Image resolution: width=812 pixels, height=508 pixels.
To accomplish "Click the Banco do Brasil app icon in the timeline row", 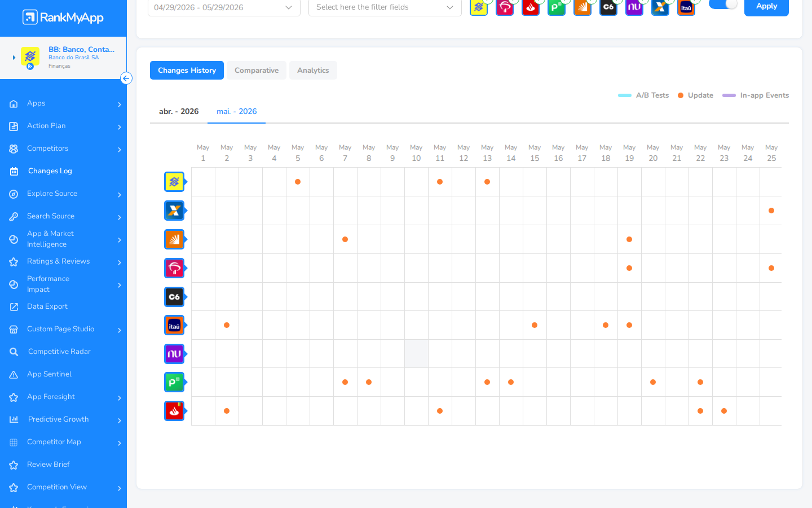I will pos(174,182).
